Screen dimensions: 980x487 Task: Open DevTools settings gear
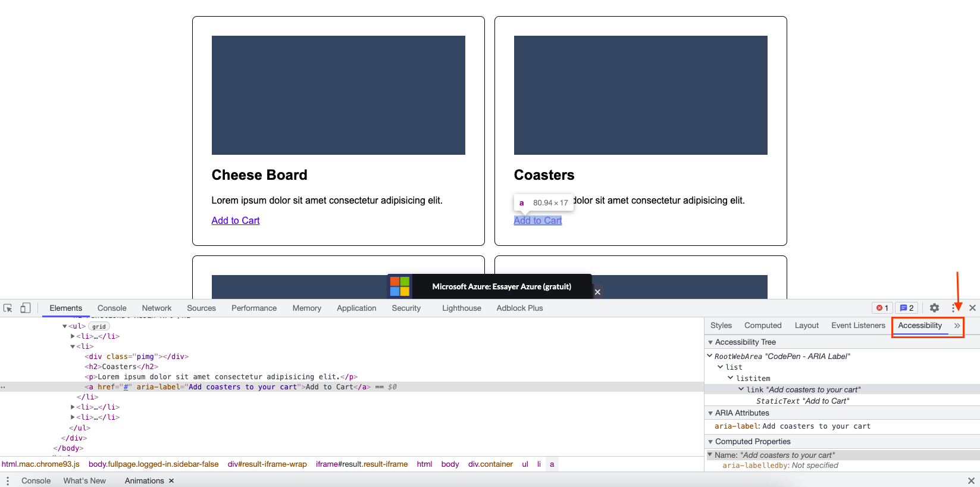point(934,308)
